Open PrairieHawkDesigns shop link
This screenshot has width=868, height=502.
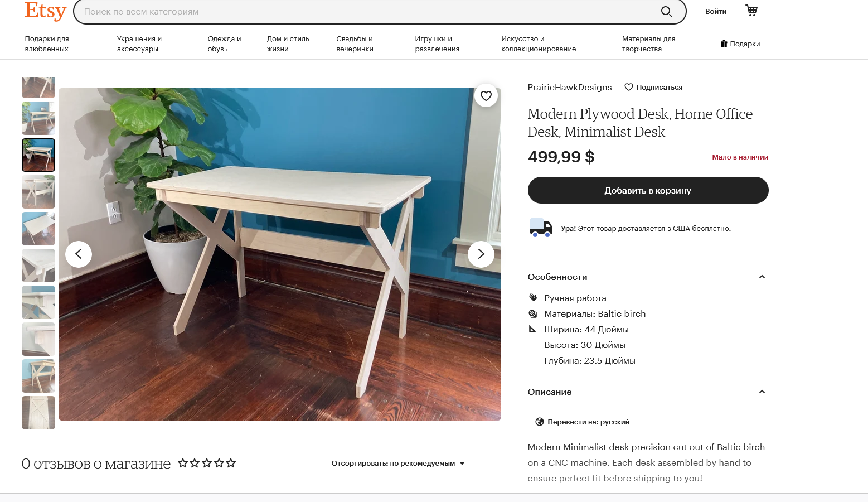[570, 88]
